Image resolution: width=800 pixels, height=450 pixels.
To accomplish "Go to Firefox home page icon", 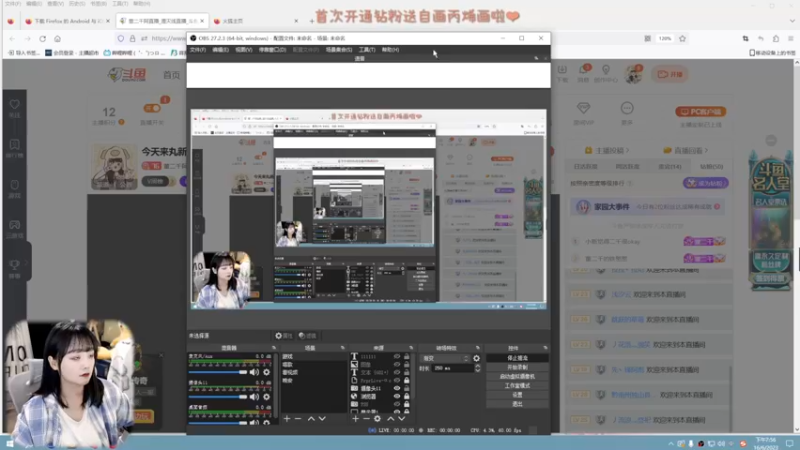I will 58,38.
